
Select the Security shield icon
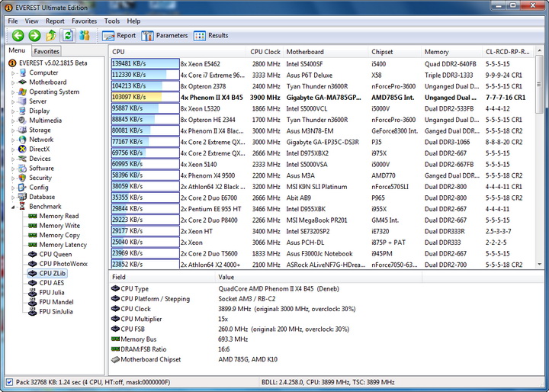click(x=22, y=178)
